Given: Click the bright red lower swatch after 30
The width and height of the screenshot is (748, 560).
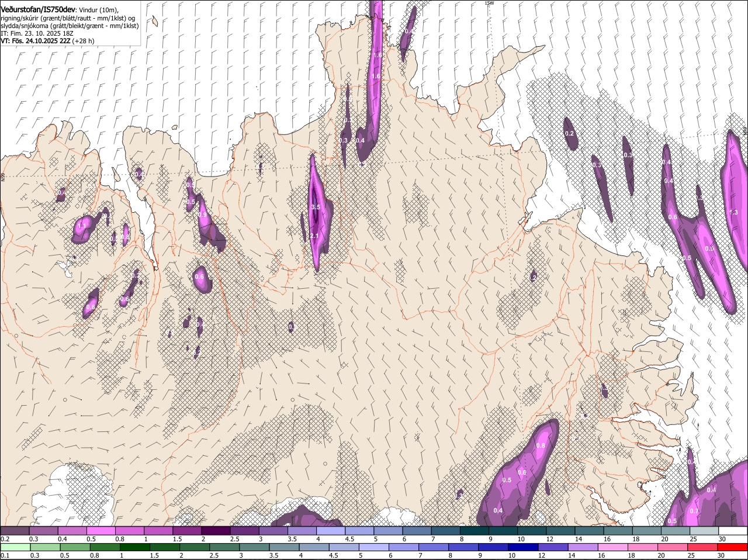Looking at the screenshot, I should click(732, 547).
